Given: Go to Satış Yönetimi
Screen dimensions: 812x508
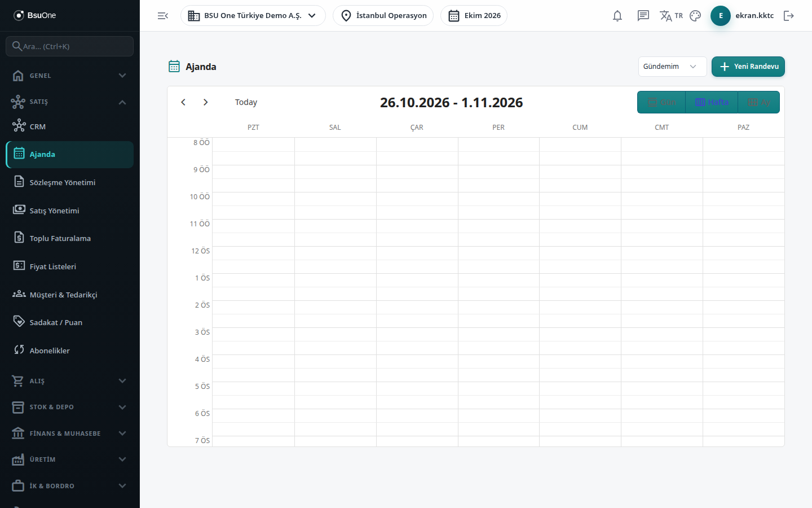Looking at the screenshot, I should (x=70, y=211).
